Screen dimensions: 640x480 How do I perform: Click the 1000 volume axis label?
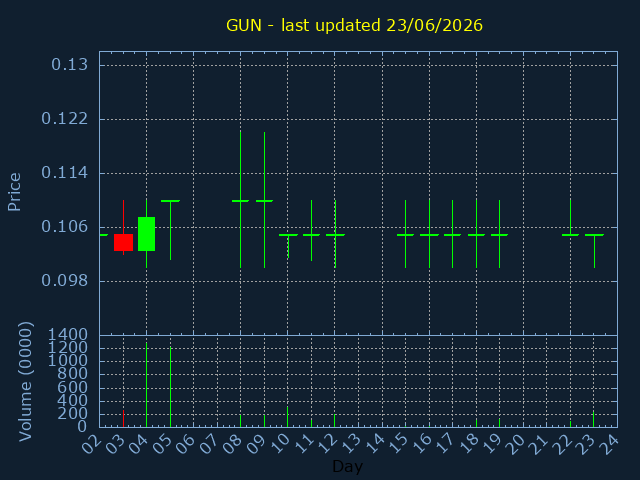pyautogui.click(x=68, y=361)
